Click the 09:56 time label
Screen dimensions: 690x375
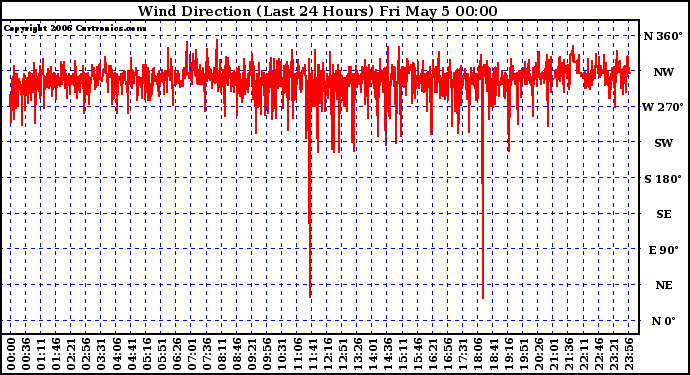coord(267,354)
